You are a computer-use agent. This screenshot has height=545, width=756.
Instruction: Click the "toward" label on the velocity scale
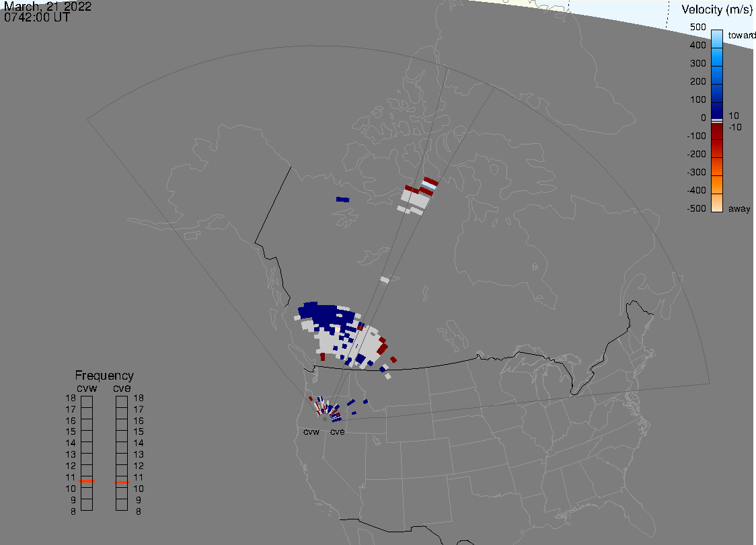[741, 35]
